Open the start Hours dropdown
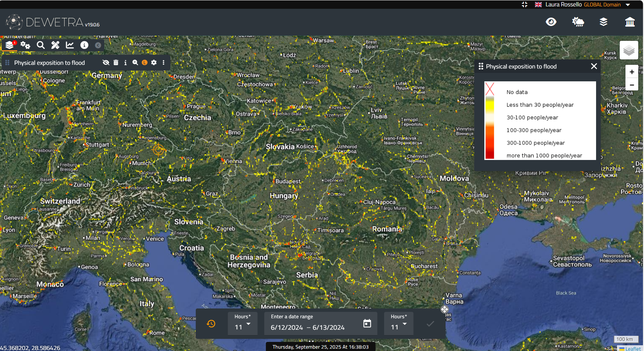 point(243,324)
